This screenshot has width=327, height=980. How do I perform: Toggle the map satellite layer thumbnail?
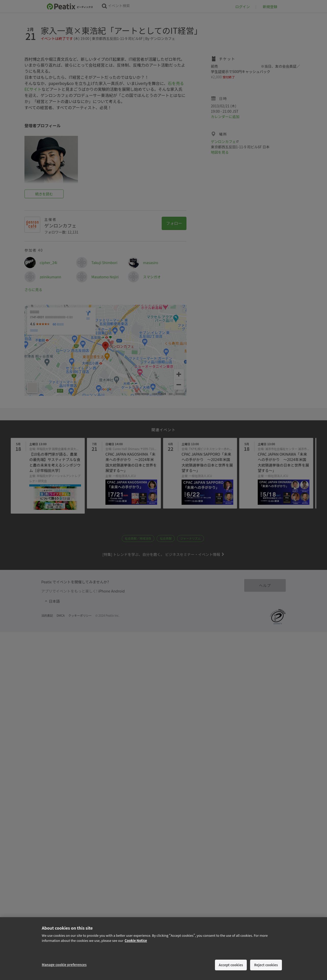(x=32, y=388)
